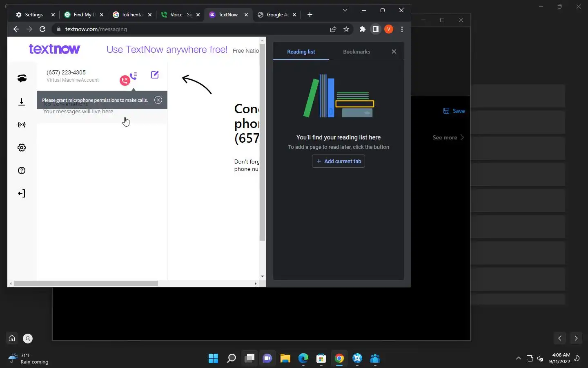Select the phone number (657) 223-4305
Screen dimensions: 588x368
[66, 72]
